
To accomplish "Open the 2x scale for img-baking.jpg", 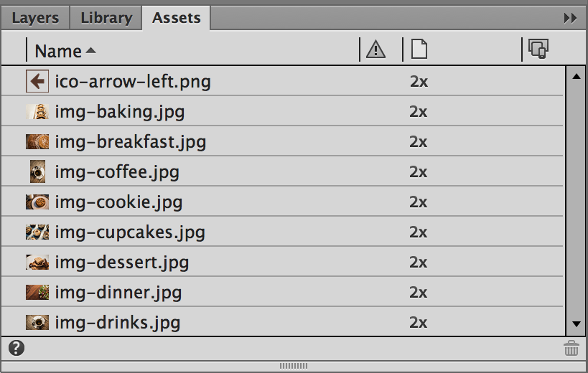I will point(419,112).
